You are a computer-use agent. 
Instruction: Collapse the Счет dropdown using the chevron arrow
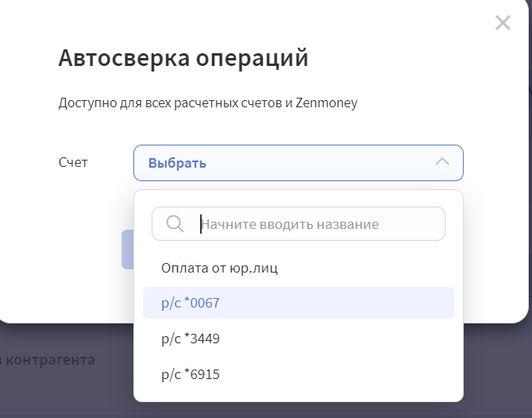(x=442, y=162)
